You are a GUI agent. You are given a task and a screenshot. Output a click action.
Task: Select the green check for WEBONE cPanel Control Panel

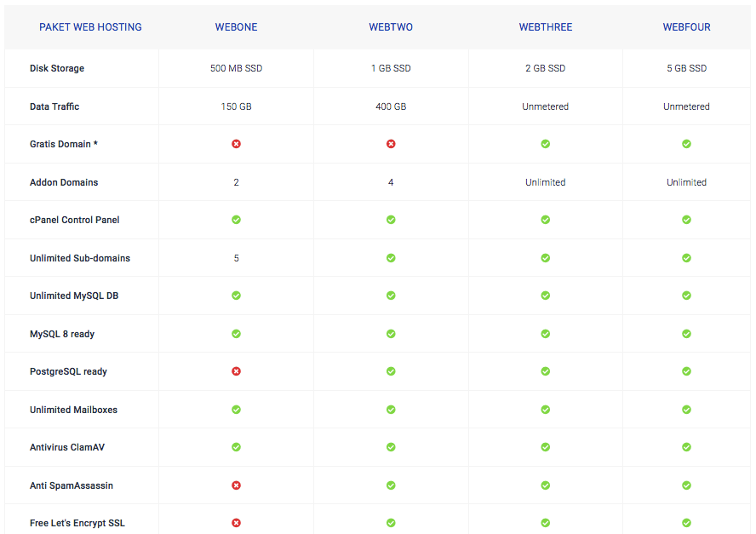pyautogui.click(x=236, y=220)
